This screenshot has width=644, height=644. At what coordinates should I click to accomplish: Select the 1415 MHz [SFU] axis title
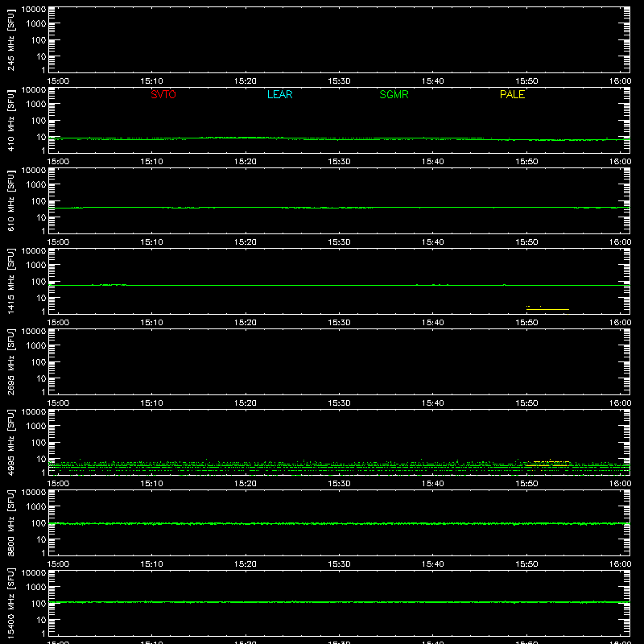(x=10, y=281)
